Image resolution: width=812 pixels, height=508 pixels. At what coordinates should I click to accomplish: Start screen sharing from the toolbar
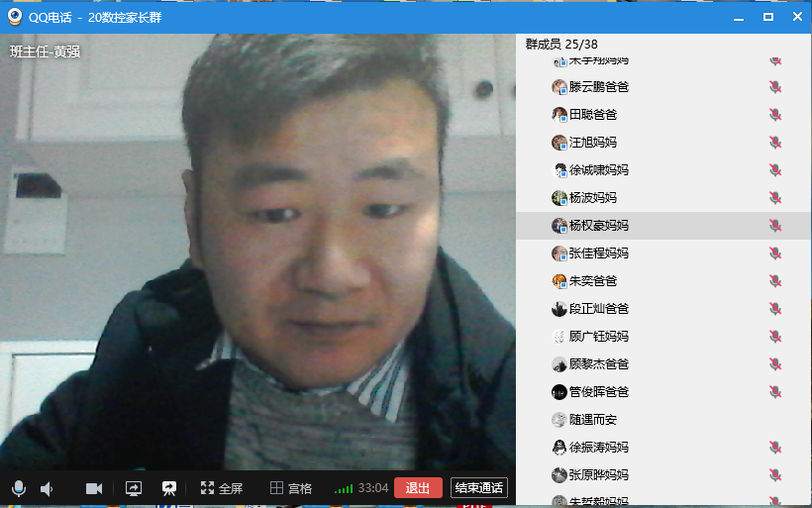134,488
